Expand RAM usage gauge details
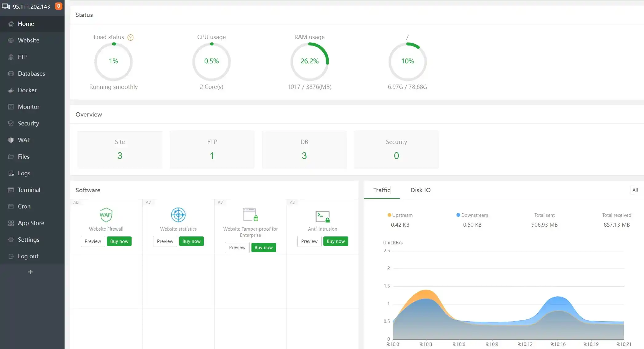 [x=309, y=61]
